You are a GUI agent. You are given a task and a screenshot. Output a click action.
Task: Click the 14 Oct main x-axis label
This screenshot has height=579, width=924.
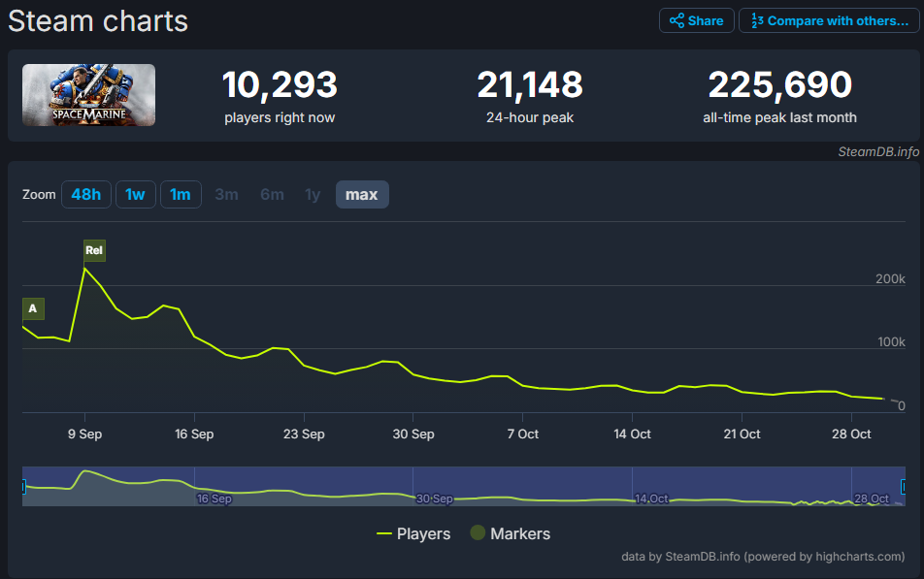(x=632, y=434)
